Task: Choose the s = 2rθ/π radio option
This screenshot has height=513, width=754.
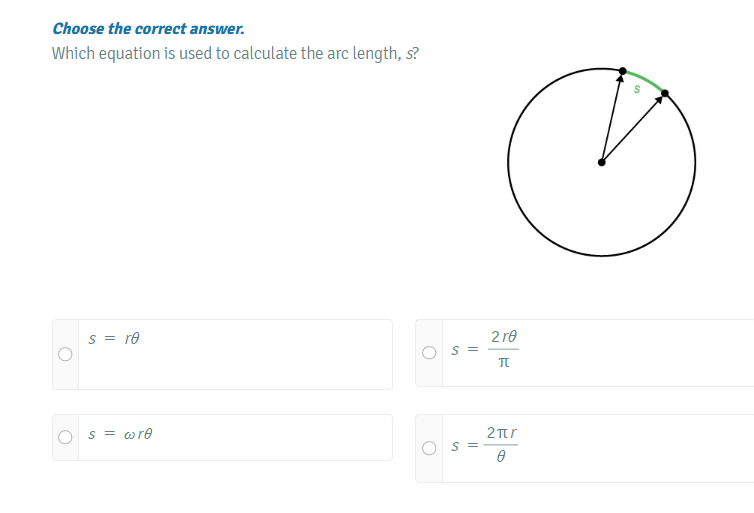Action: point(429,352)
